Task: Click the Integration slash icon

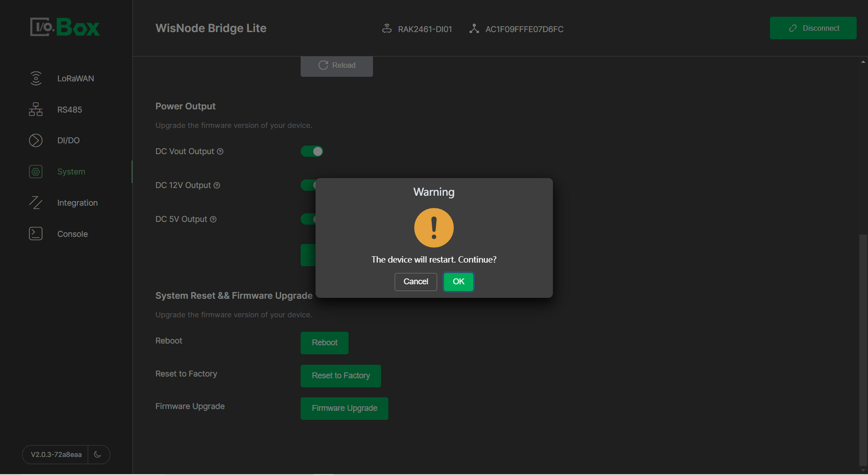Action: click(x=36, y=203)
